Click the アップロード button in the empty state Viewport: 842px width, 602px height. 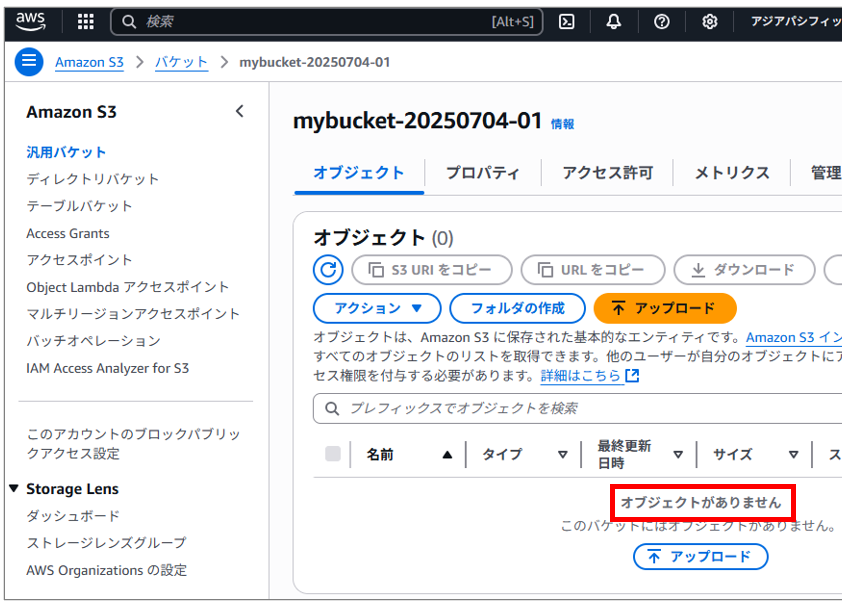point(700,556)
